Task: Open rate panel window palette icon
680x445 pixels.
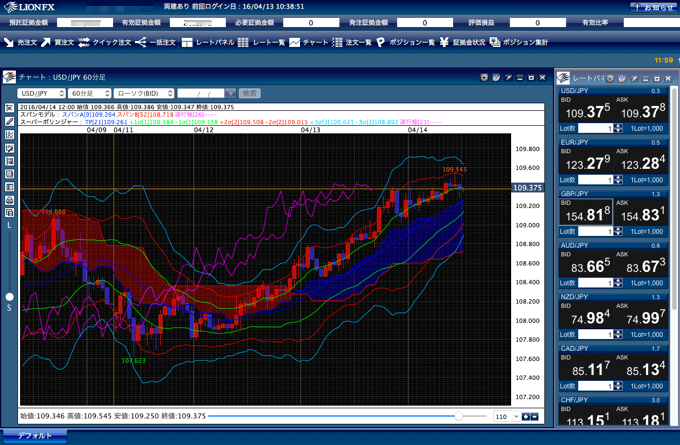Action: 622,78
